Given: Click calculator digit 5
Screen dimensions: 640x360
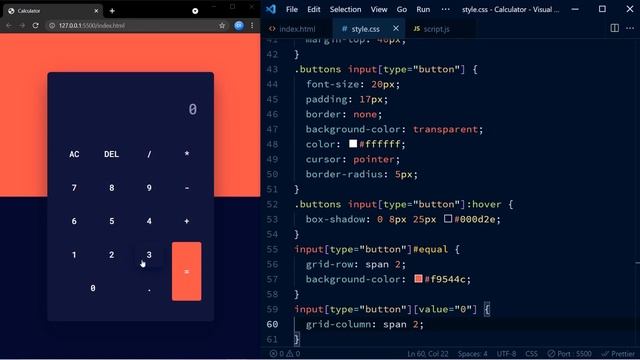Looking at the screenshot, I should pos(111,221).
